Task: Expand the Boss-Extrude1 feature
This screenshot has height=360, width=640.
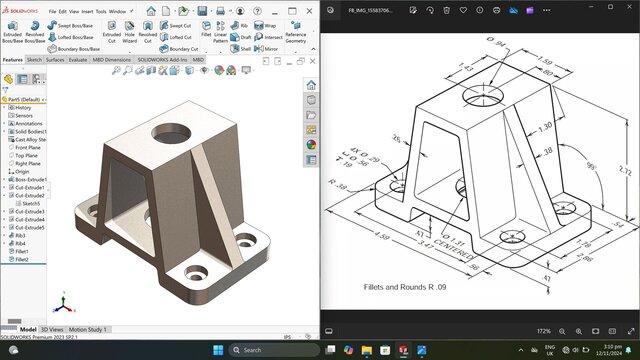Action: pyautogui.click(x=4, y=180)
